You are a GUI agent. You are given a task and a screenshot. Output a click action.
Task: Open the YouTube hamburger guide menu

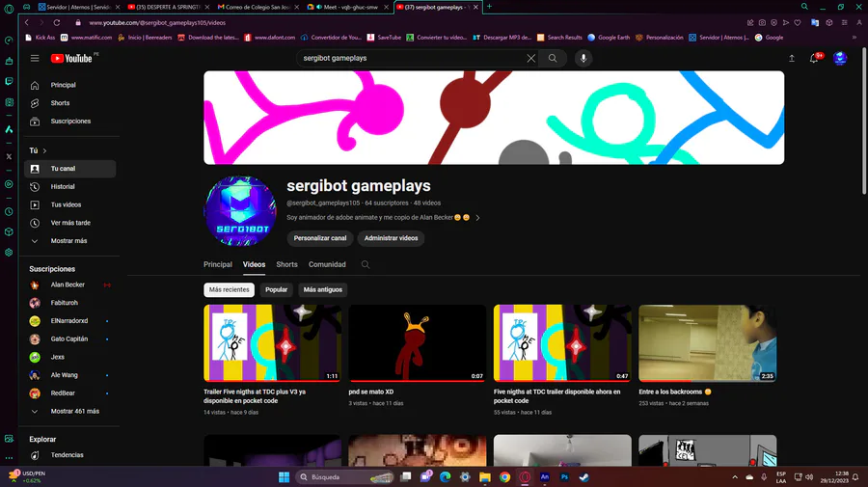tap(35, 58)
